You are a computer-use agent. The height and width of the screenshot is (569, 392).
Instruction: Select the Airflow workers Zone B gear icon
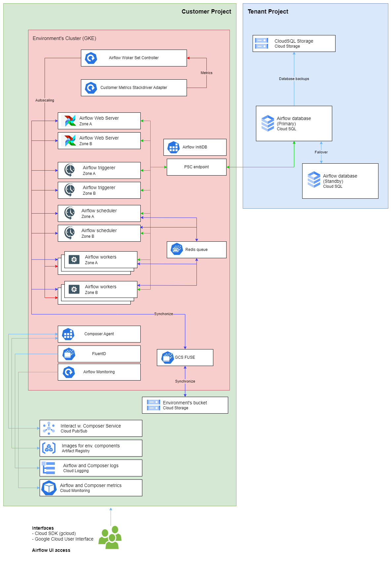(x=74, y=289)
